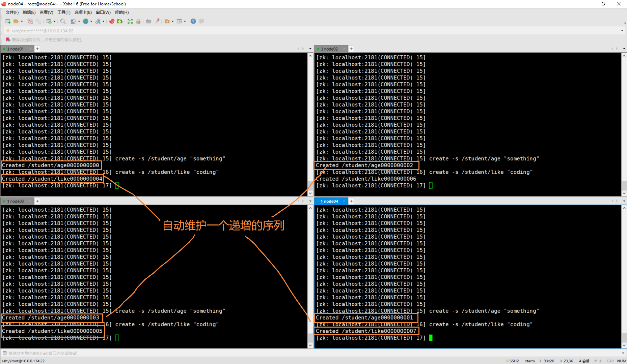The height and width of the screenshot is (364, 627).
Task: Add a new tab beside node01
Action: [37, 49]
